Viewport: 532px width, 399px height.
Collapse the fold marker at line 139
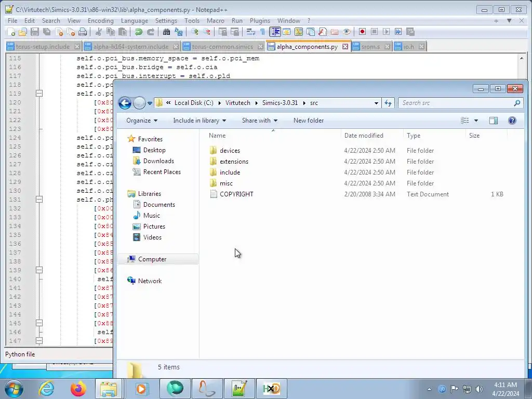pos(39,270)
